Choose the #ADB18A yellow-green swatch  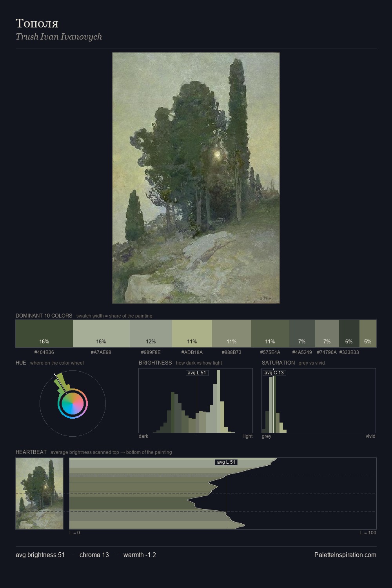pos(192,334)
